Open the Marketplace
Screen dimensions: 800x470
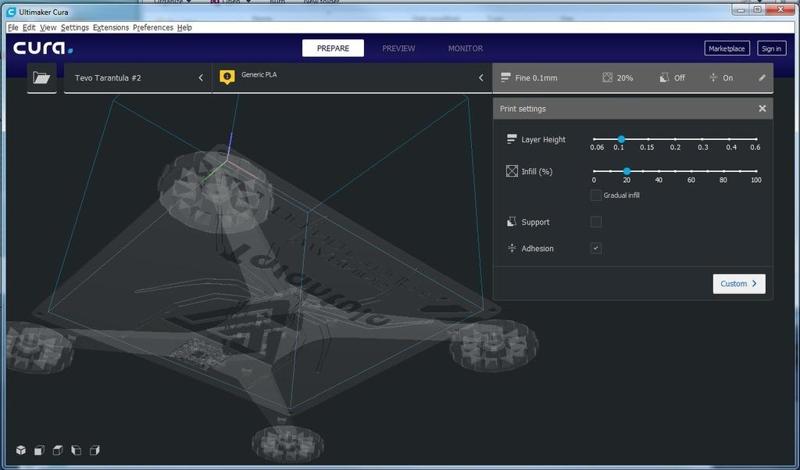[727, 48]
